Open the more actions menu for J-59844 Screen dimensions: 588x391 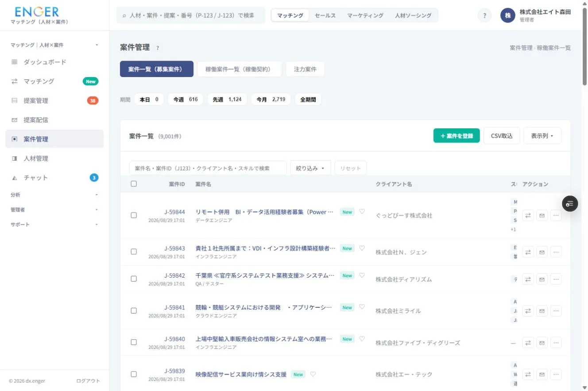click(556, 216)
